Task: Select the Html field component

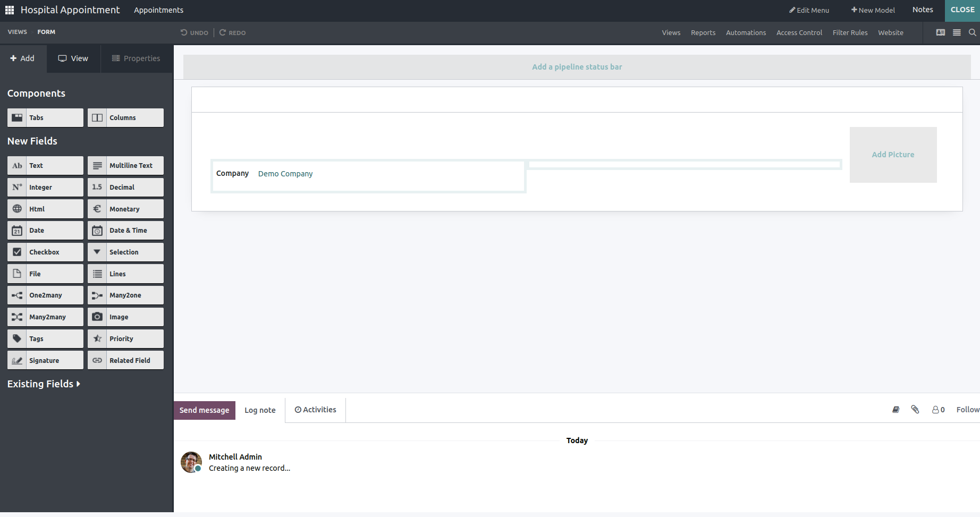Action: 45,209
